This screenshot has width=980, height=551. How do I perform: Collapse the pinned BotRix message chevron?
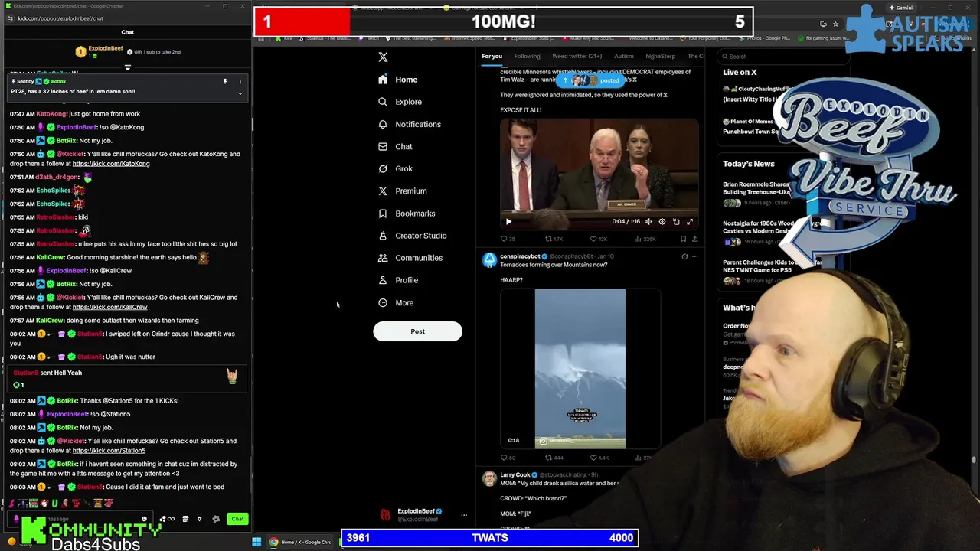pyautogui.click(x=240, y=93)
